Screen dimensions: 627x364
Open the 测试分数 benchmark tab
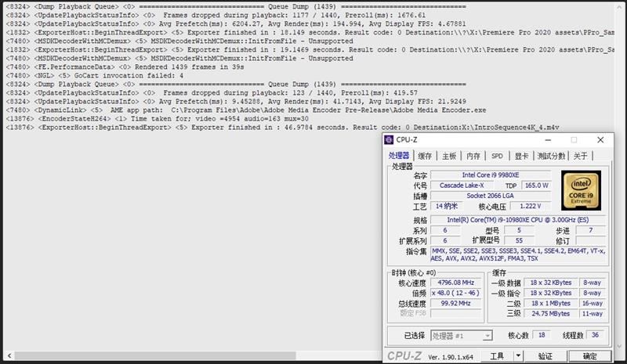pos(551,156)
